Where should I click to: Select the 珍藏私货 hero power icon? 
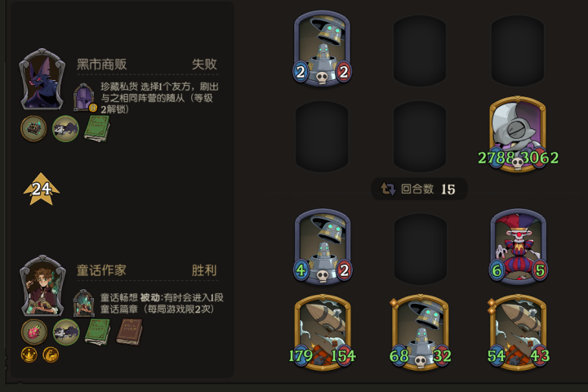(x=84, y=97)
